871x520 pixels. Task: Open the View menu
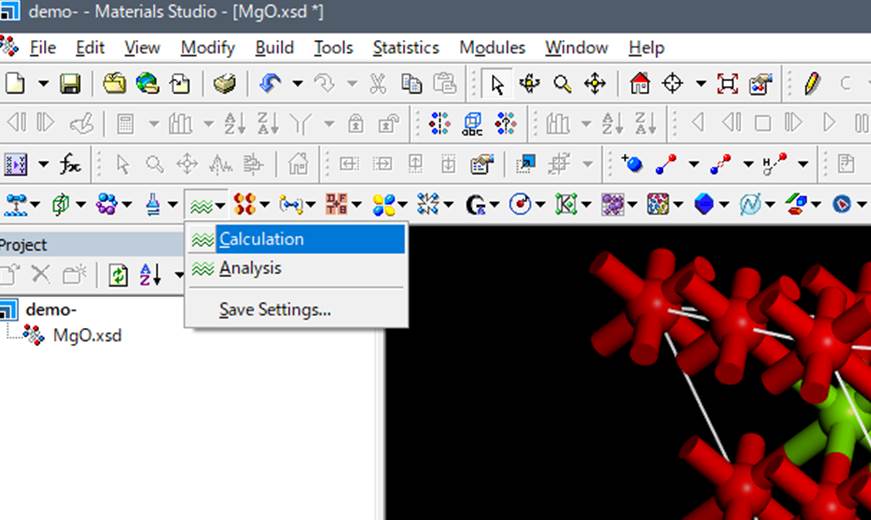[142, 48]
